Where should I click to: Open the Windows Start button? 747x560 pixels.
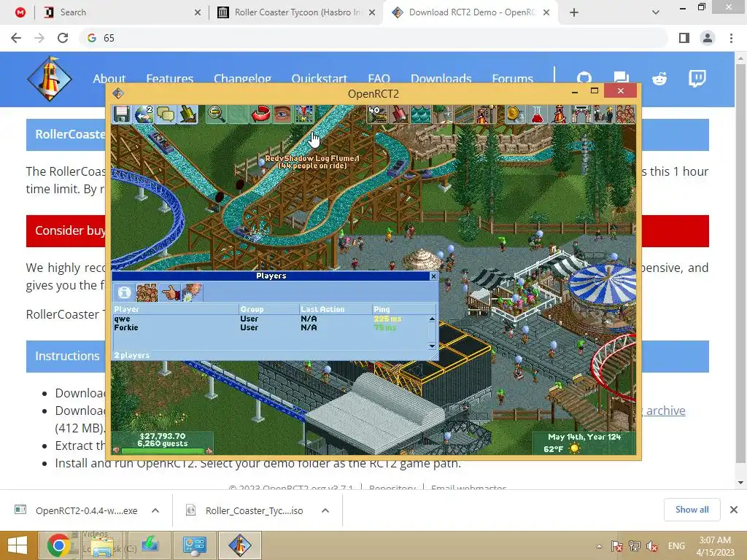[x=18, y=545]
